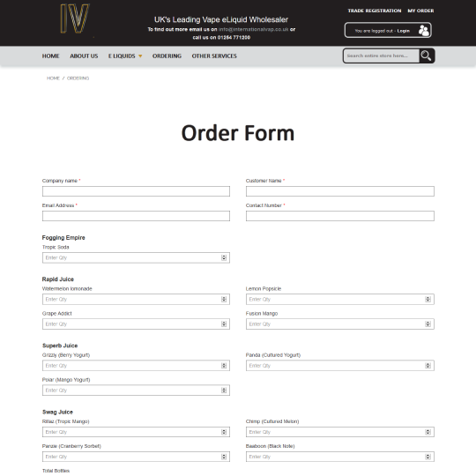Click the magnifier search icon
Screen dimensions: 476x476
(x=426, y=56)
